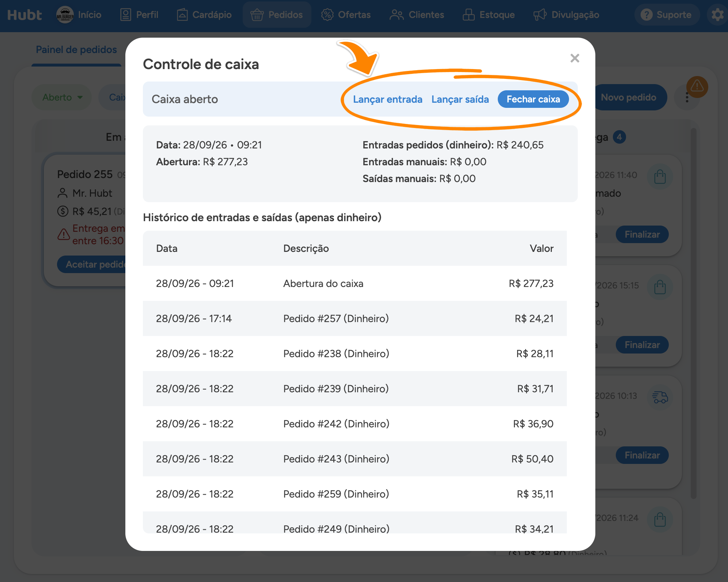Open the Cardápio menu item
728x582 pixels.
click(x=204, y=15)
